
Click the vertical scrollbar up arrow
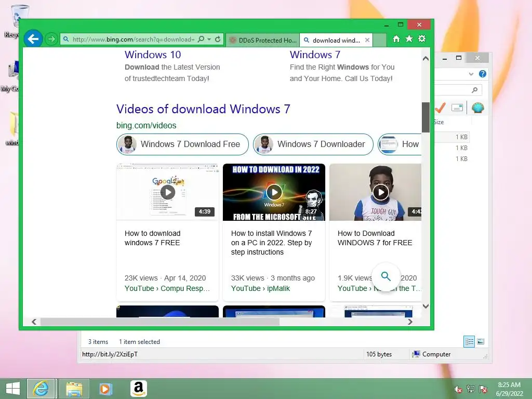[x=425, y=58]
